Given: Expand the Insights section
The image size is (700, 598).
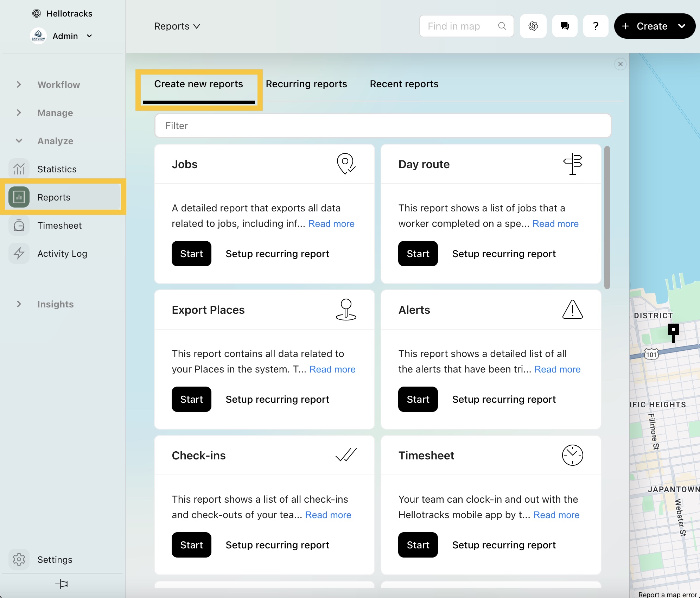Looking at the screenshot, I should [x=19, y=304].
